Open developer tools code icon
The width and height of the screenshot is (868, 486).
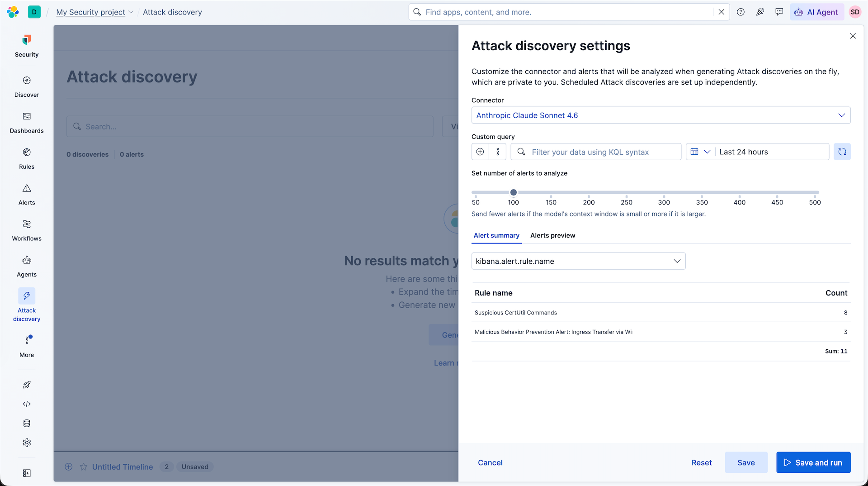pyautogui.click(x=27, y=404)
